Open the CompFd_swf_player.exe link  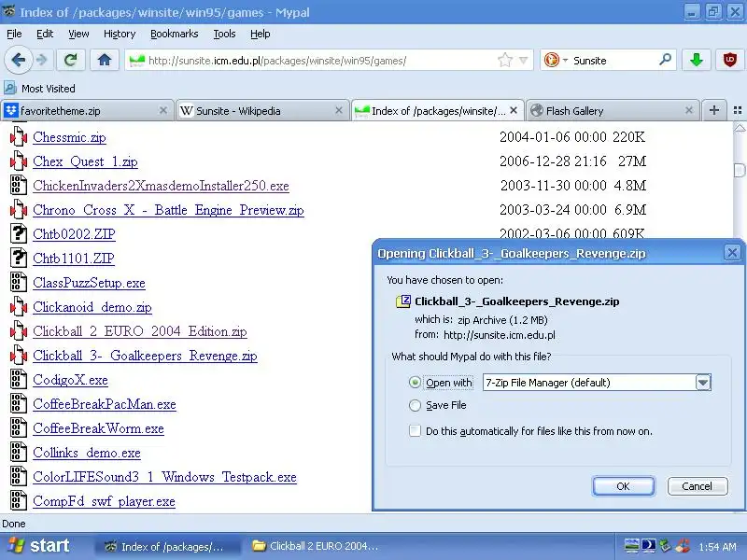tap(104, 501)
